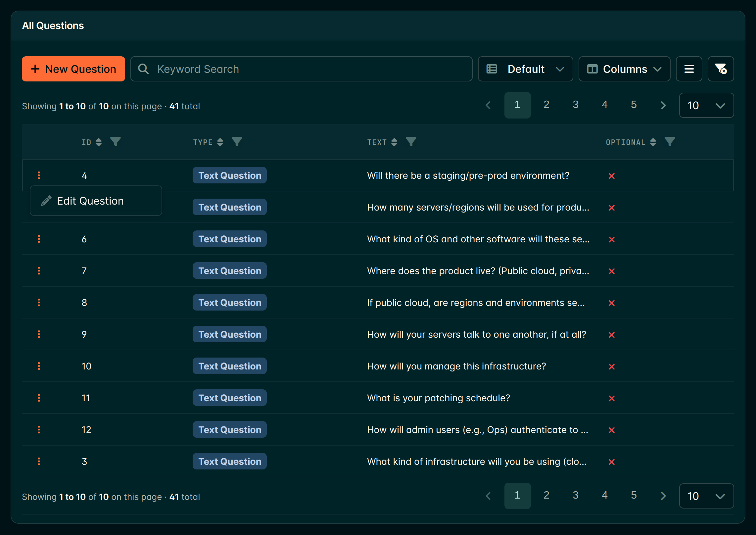Viewport: 756px width, 535px height.
Task: Click 'Will there be a staging/pre-prod environment?' text
Action: point(468,175)
